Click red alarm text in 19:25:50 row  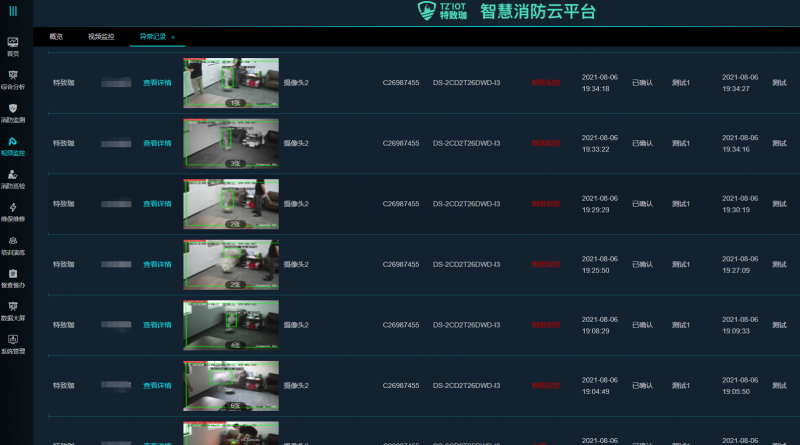coord(546,265)
